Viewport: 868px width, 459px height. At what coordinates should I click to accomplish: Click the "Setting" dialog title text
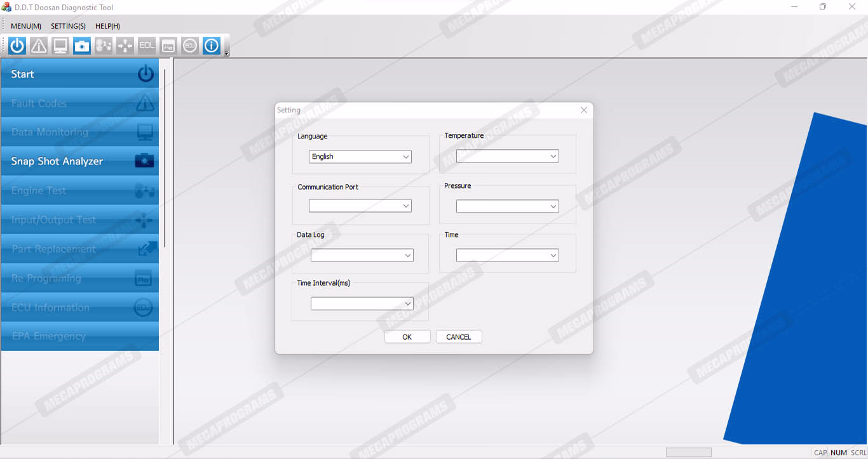(288, 110)
